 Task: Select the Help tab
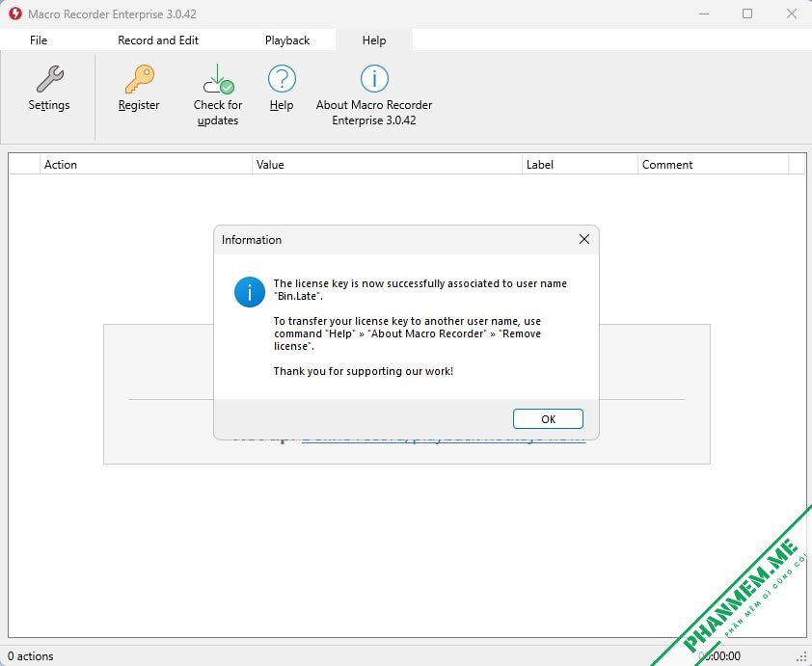(374, 40)
